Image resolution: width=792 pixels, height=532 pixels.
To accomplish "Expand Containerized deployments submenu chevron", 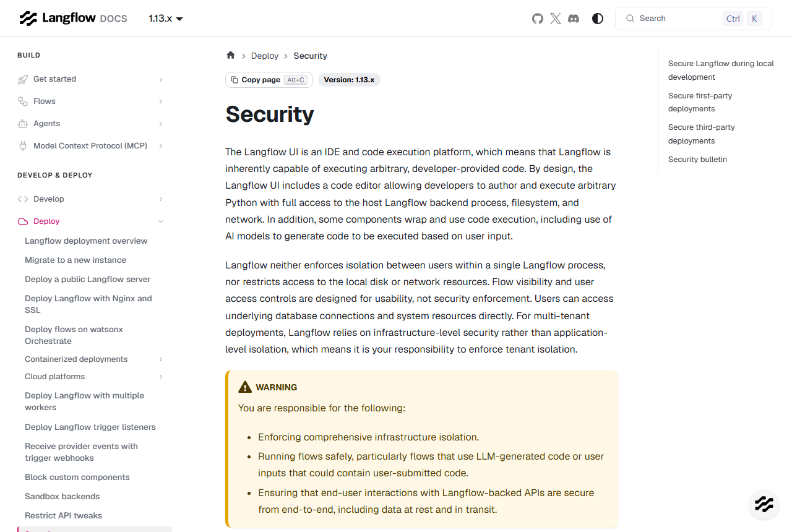I will click(x=161, y=359).
